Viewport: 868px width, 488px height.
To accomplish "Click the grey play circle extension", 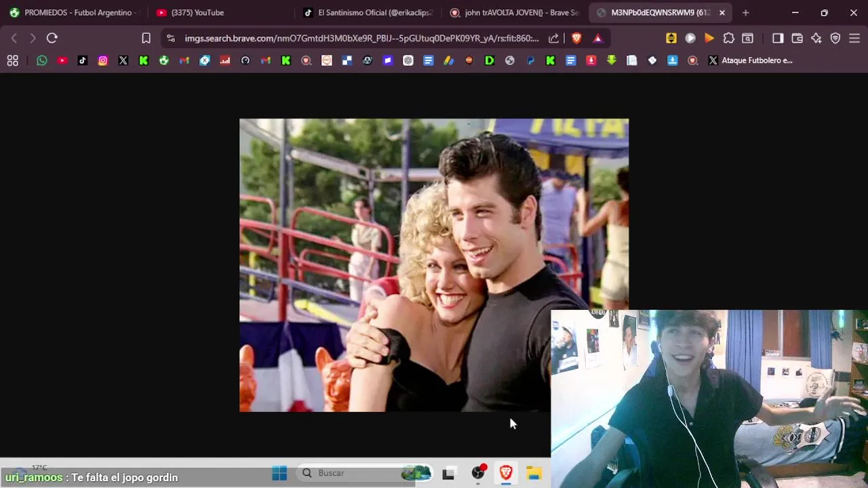I will (690, 39).
